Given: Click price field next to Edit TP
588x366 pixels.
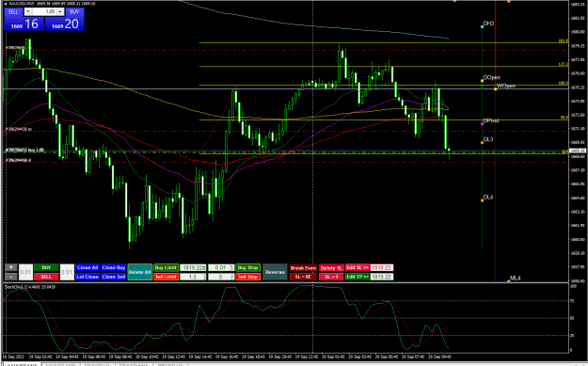Looking at the screenshot, I should [382, 277].
